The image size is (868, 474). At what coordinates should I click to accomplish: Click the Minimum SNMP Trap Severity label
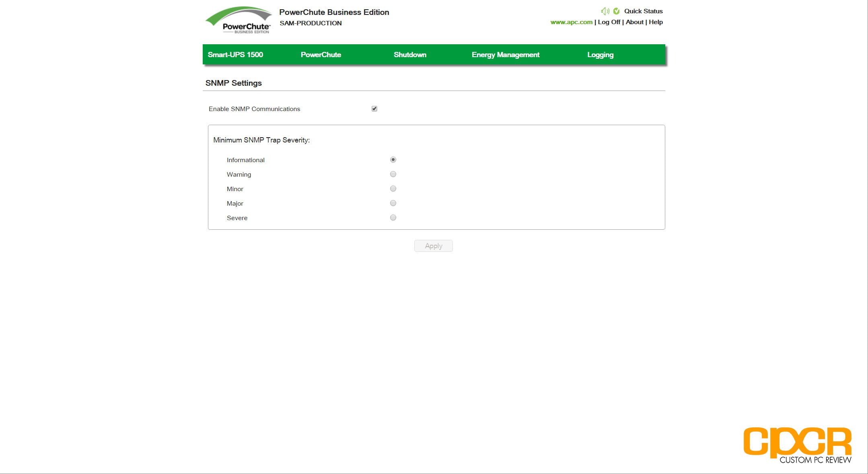pos(261,140)
